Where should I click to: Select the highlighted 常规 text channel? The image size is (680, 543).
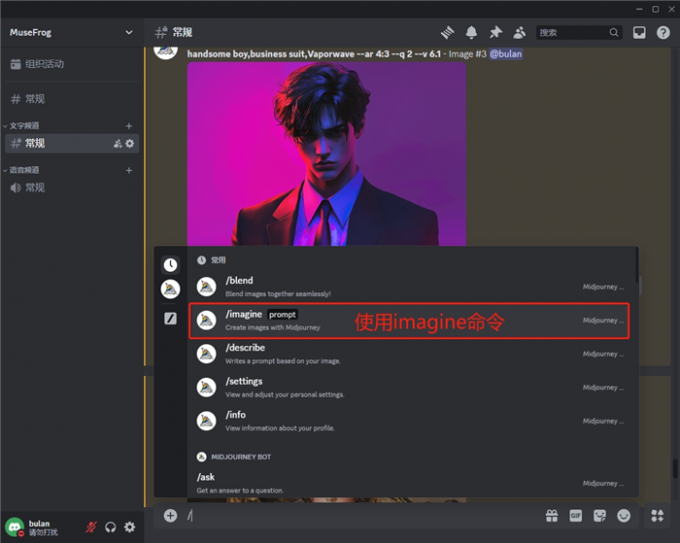click(72, 144)
